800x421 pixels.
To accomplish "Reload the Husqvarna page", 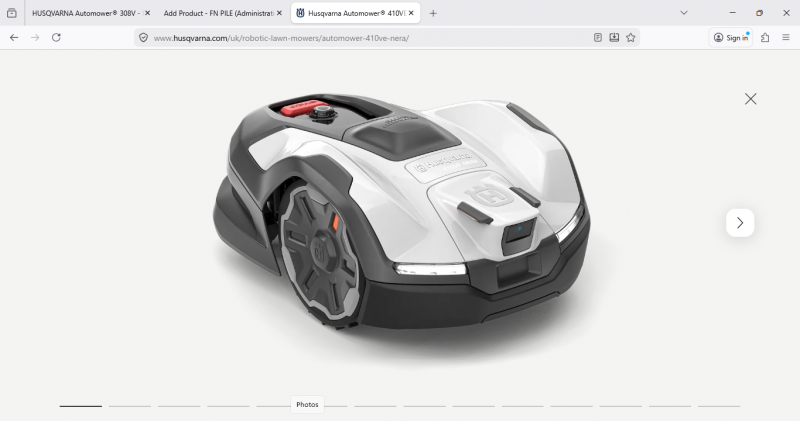I will pyautogui.click(x=56, y=37).
